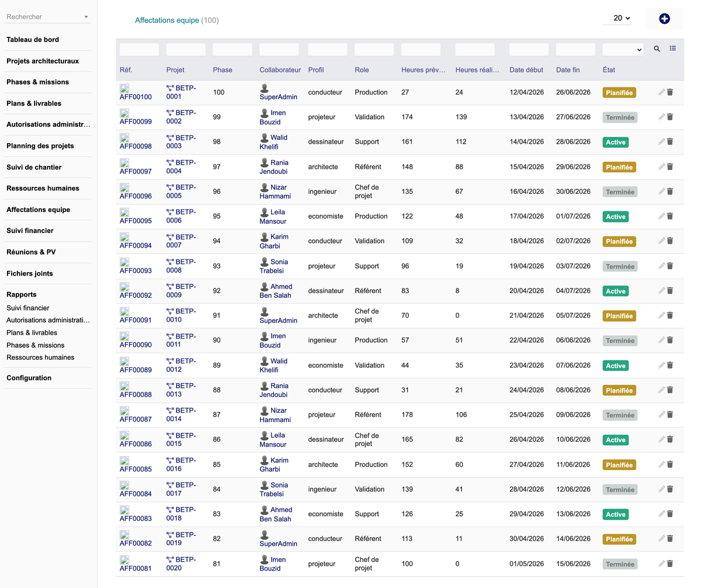
Task: Delete row AFF00081 using the trash icon
Action: coord(670,563)
